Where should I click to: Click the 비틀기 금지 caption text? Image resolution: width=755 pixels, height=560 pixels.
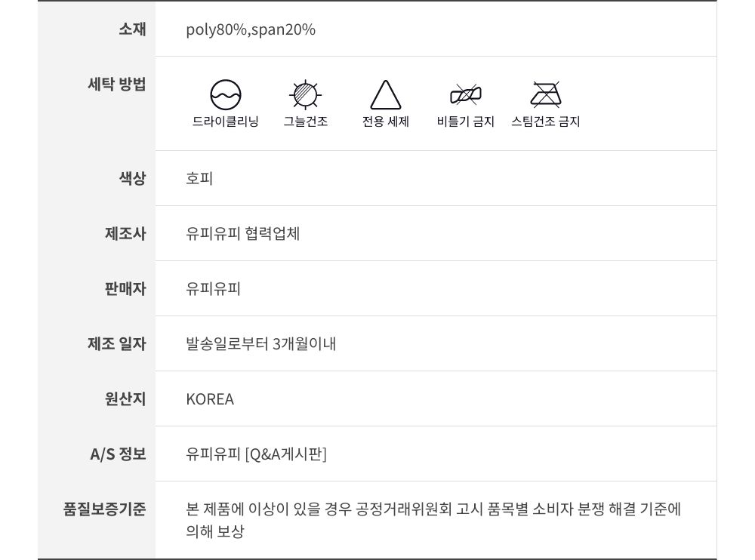[465, 122]
